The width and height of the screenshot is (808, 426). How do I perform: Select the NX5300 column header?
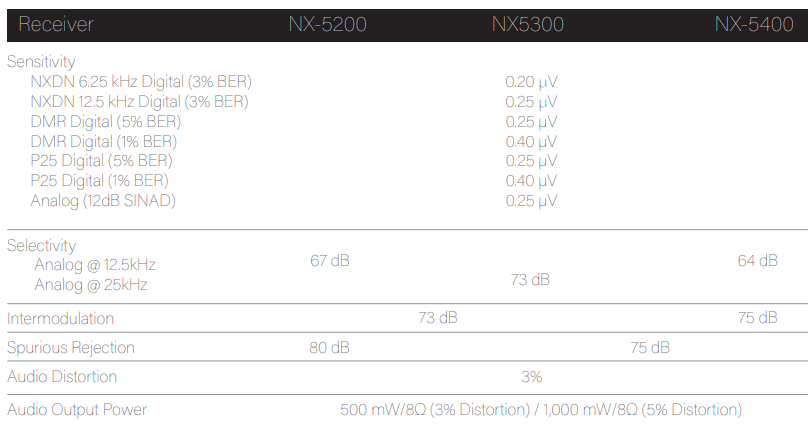(x=528, y=24)
